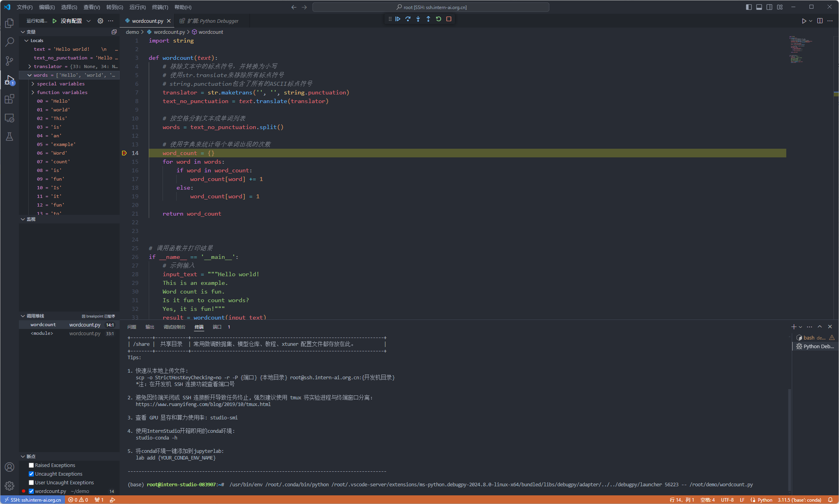The height and width of the screenshot is (504, 839).
Task: Uncheck Uncaught Exceptions breakpoint
Action: (x=31, y=474)
